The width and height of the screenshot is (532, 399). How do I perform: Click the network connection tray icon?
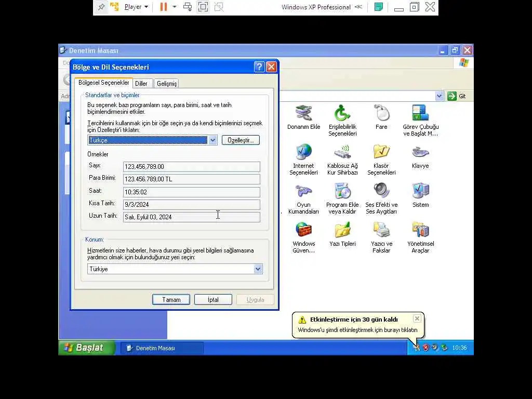pos(444,348)
